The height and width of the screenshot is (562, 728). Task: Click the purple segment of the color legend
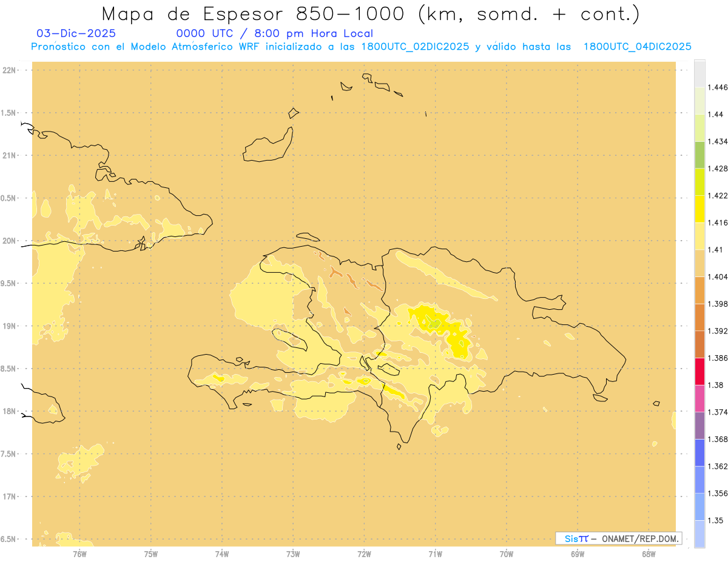pyautogui.click(x=699, y=425)
